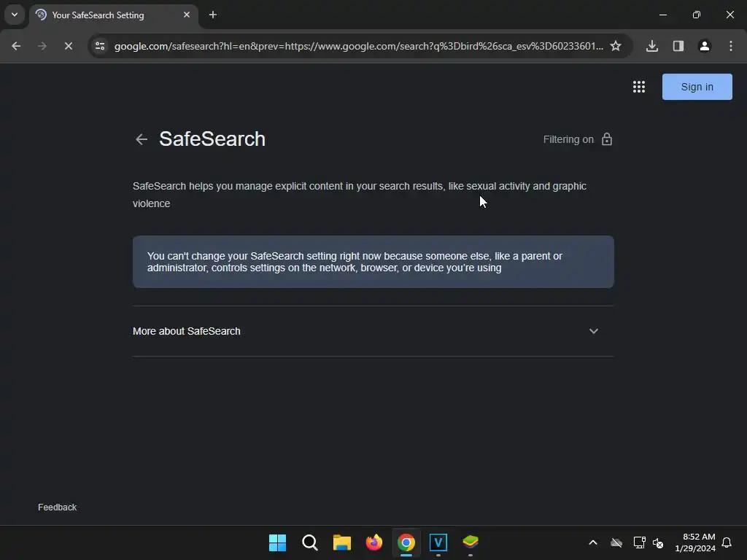Show hidden system tray icons
Screen dimensions: 747x560
coord(593,542)
